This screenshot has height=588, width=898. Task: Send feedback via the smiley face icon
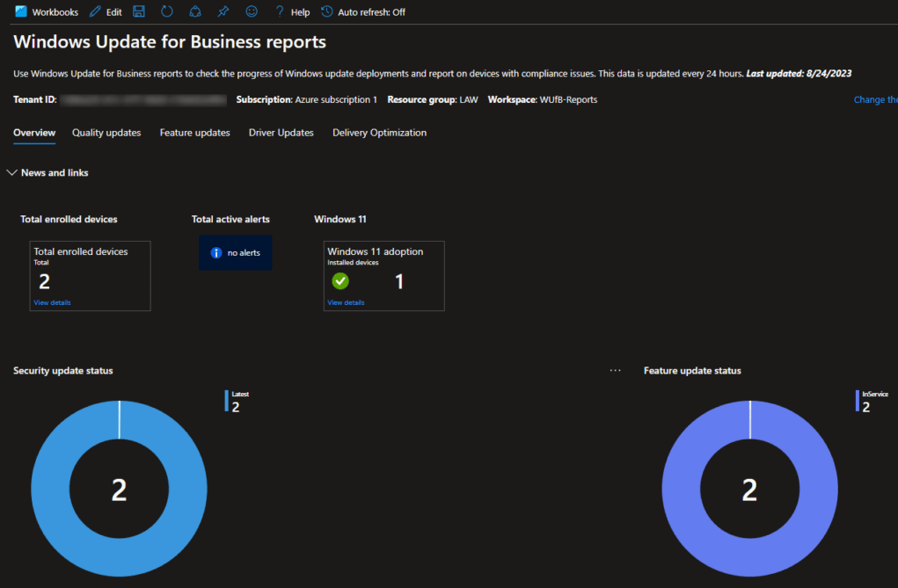[252, 11]
